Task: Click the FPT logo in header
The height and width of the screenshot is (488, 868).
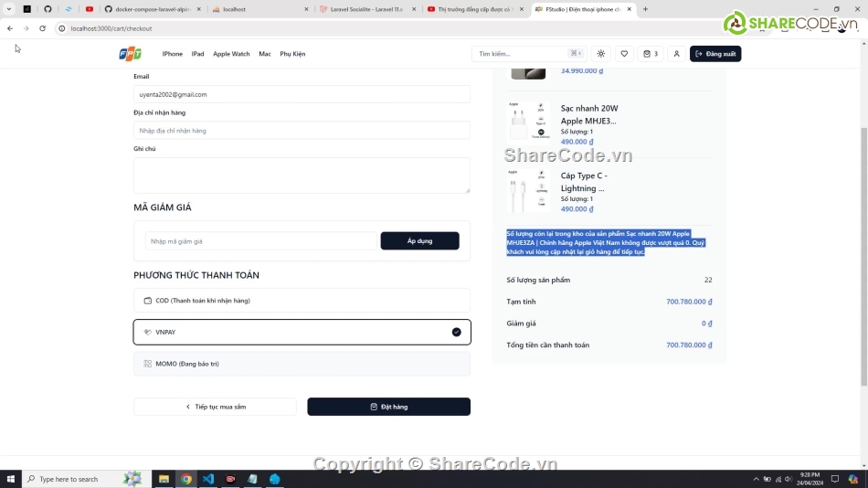Action: (130, 54)
